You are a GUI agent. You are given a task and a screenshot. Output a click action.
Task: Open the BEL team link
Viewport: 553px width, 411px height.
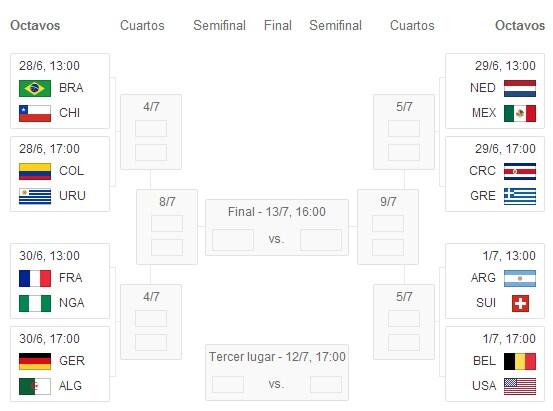point(484,361)
